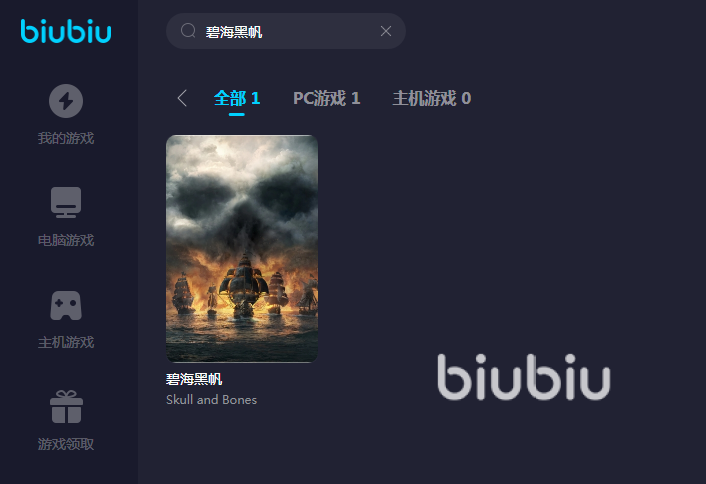Select the gamepad console games icon
The height and width of the screenshot is (484, 706).
[x=66, y=306]
